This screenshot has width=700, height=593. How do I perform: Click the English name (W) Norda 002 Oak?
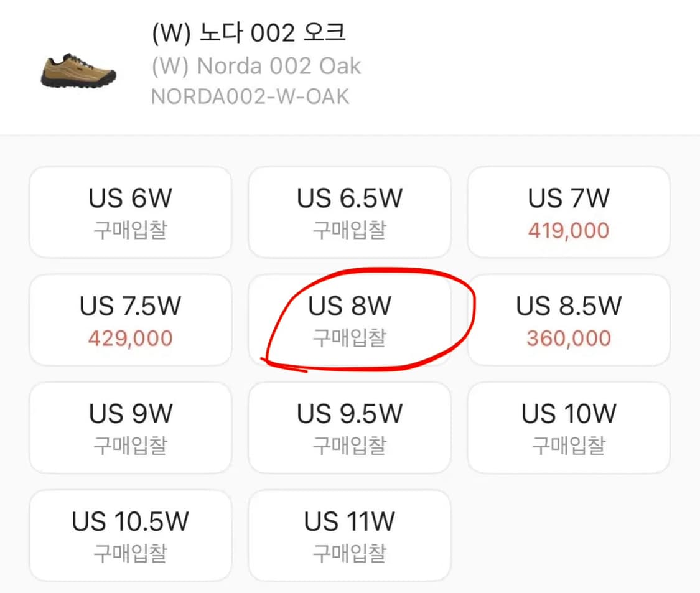click(255, 66)
